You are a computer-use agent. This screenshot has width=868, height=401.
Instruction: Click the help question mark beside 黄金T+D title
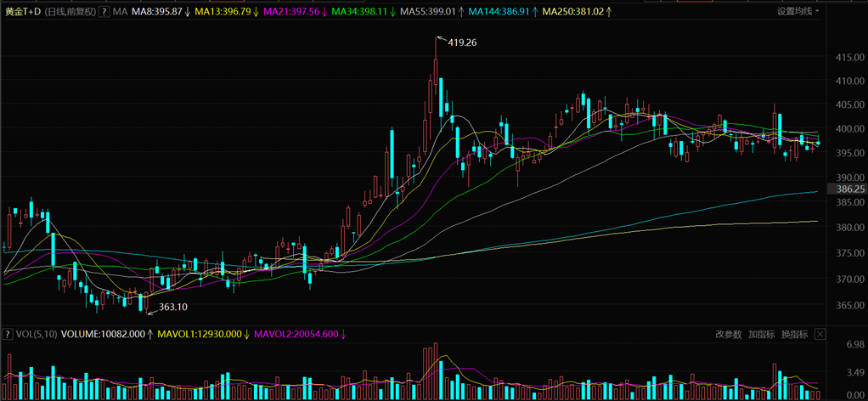click(x=103, y=12)
